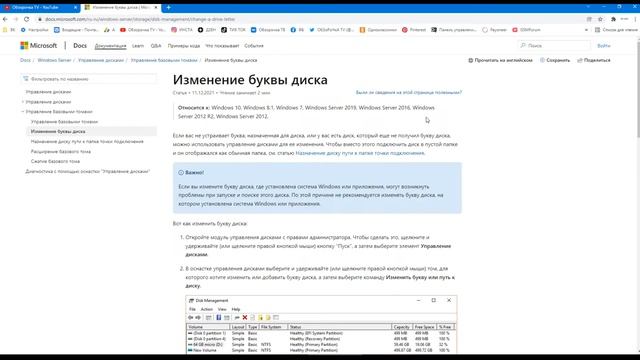Screen dimensions: 640x360
Task: Click Поделиться share button
Action: (593, 60)
